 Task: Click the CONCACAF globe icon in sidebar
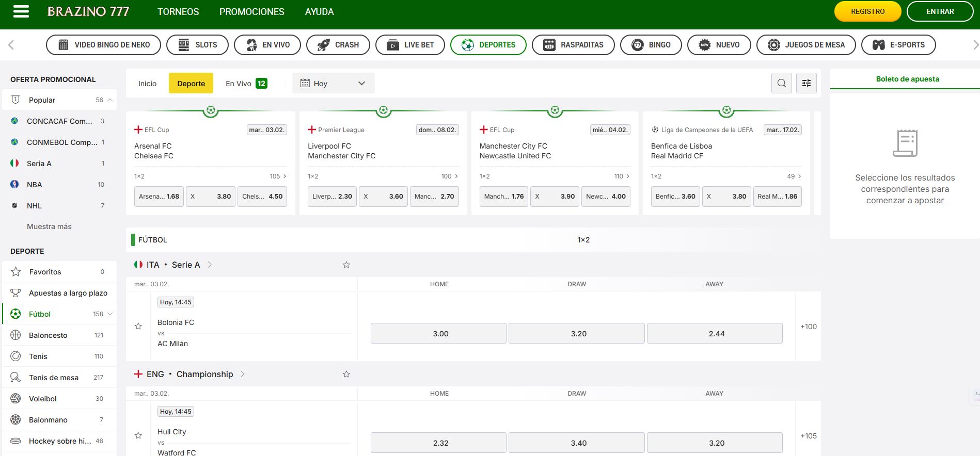pos(14,121)
